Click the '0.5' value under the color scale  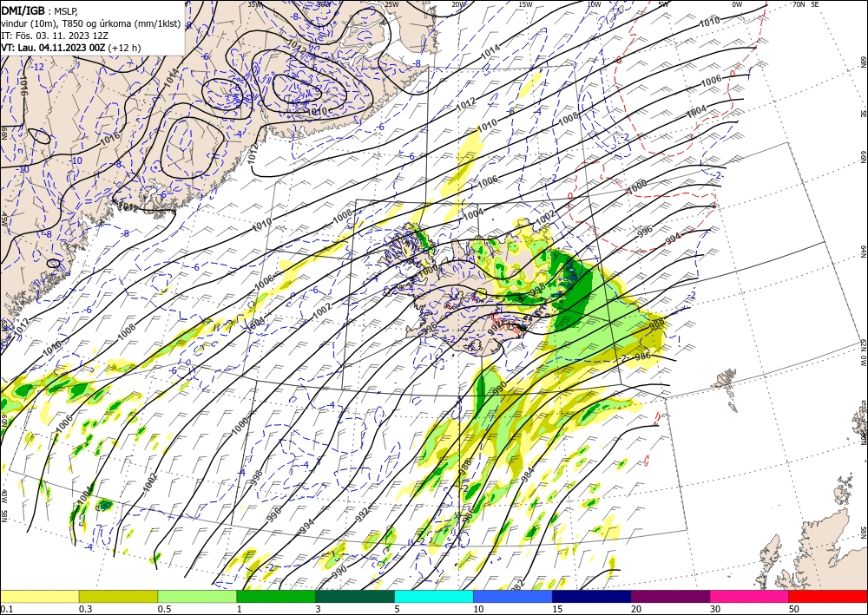(164, 609)
